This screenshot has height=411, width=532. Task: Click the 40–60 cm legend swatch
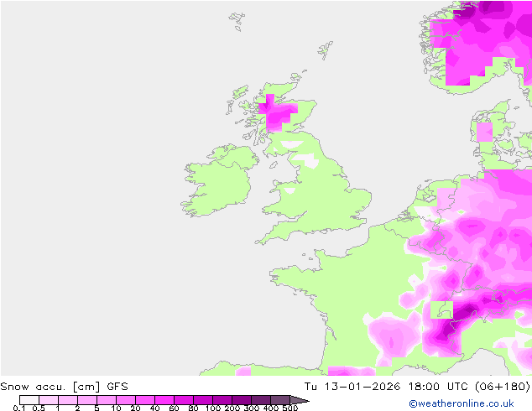click(164, 400)
